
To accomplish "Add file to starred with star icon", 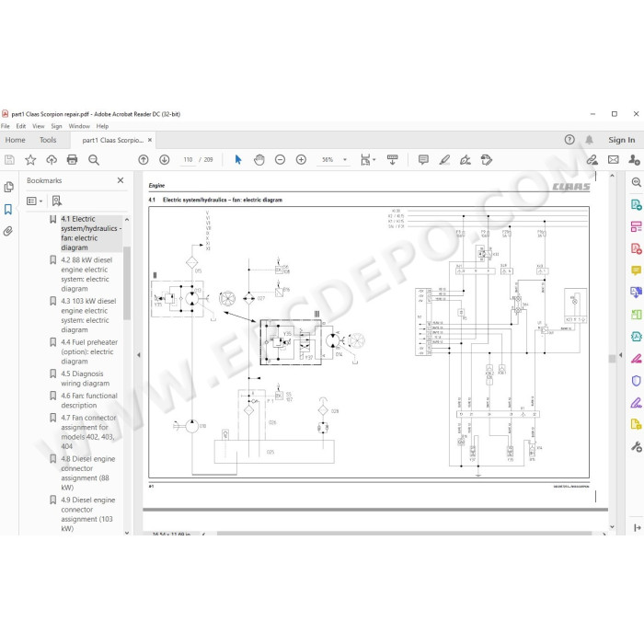I will point(30,160).
